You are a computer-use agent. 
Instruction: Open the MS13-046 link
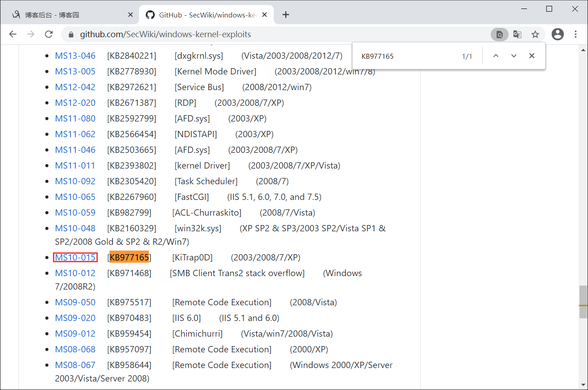75,56
